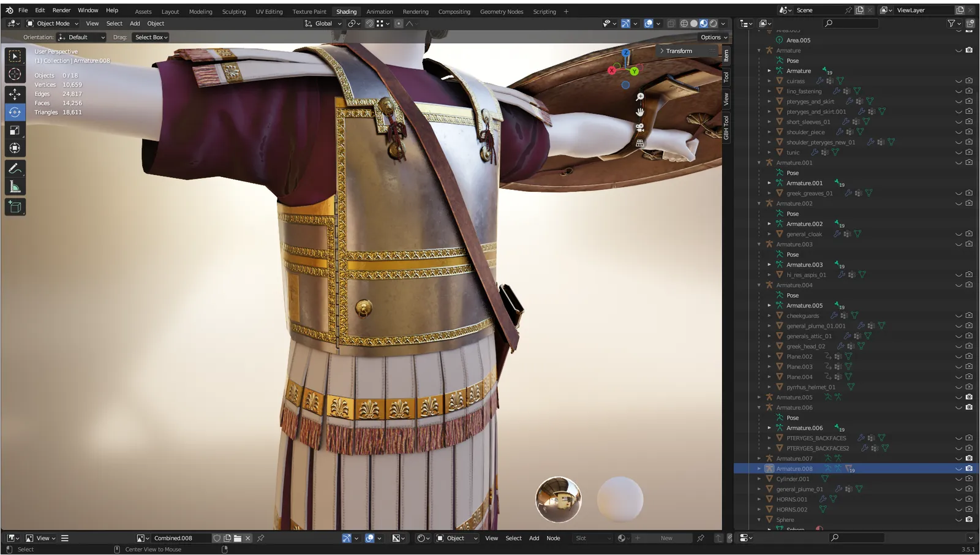Toggle viewport gizmos display

(625, 24)
